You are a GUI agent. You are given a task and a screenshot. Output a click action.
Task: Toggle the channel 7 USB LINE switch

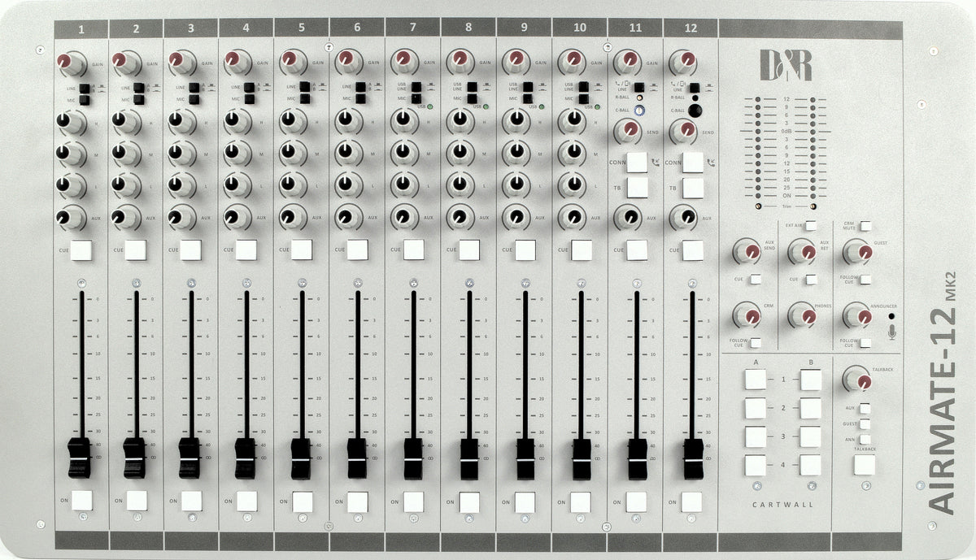pyautogui.click(x=416, y=87)
